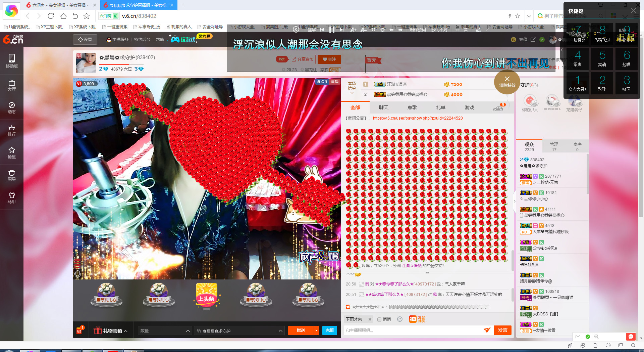Image resolution: width=644 pixels, height=352 pixels.
Task: Open the 移动版 mobile version sidebar icon
Action: (11, 61)
